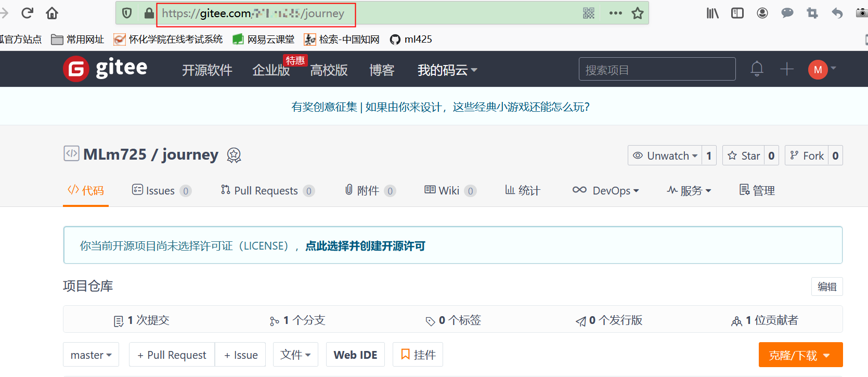Create a new + Issue
This screenshot has height=377, width=868.
241,355
